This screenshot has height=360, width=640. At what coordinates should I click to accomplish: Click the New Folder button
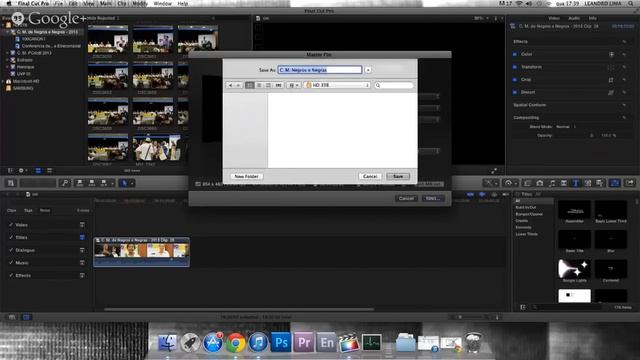247,176
